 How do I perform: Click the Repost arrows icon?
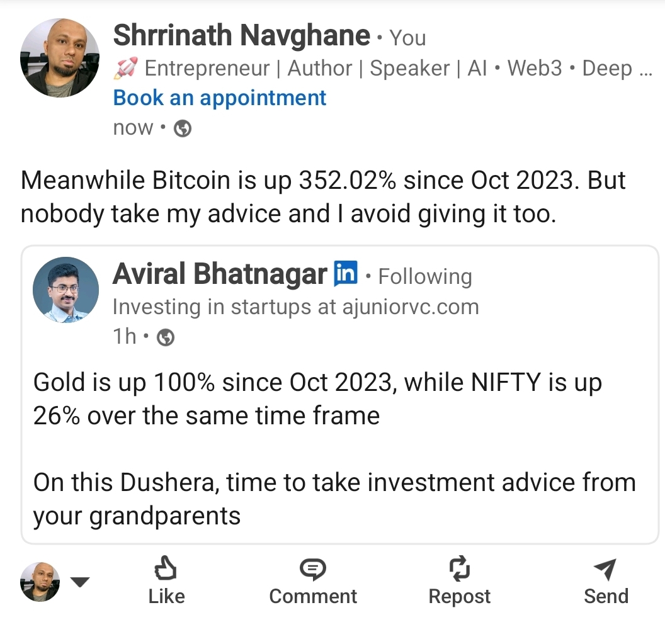(x=459, y=568)
